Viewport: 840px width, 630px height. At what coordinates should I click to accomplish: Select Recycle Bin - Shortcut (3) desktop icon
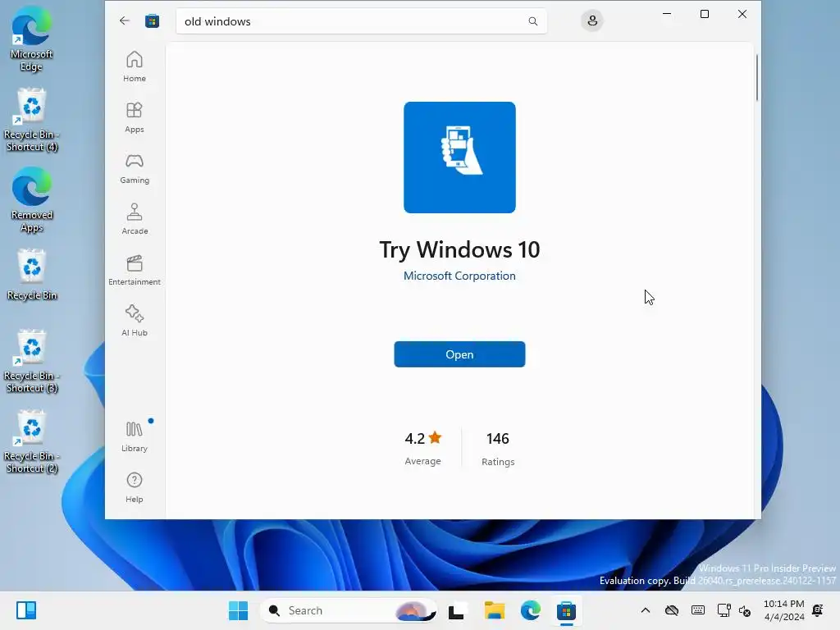[32, 362]
